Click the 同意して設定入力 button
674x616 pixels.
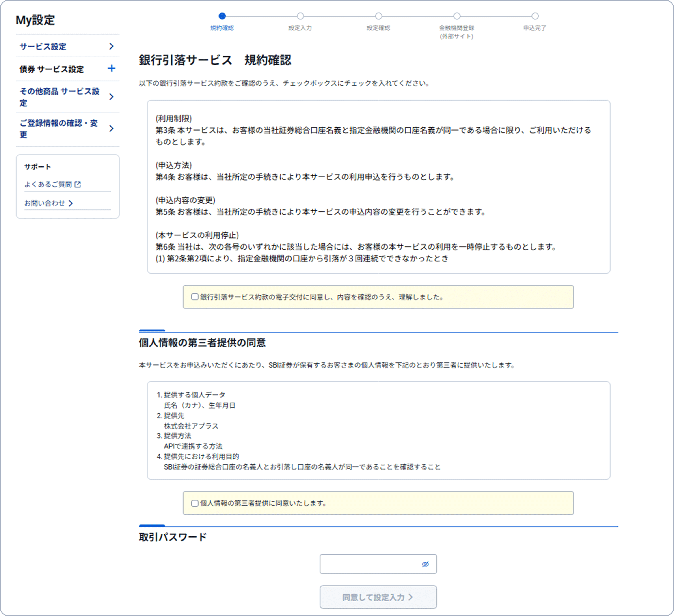click(x=378, y=597)
